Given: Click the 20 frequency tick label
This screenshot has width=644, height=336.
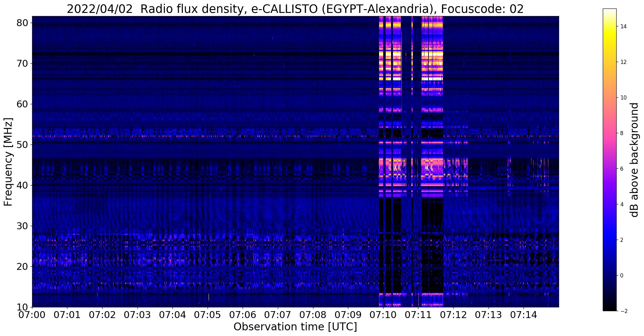Looking at the screenshot, I should [23, 267].
